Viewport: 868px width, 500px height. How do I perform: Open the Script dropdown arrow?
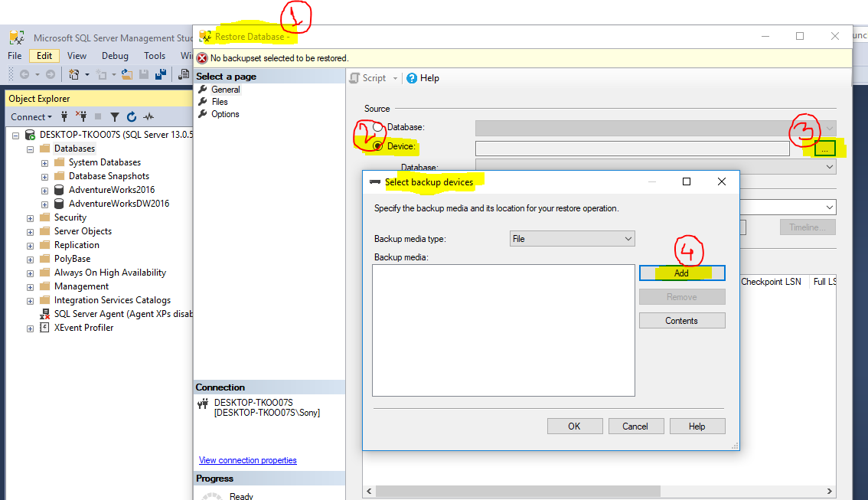[x=395, y=78]
